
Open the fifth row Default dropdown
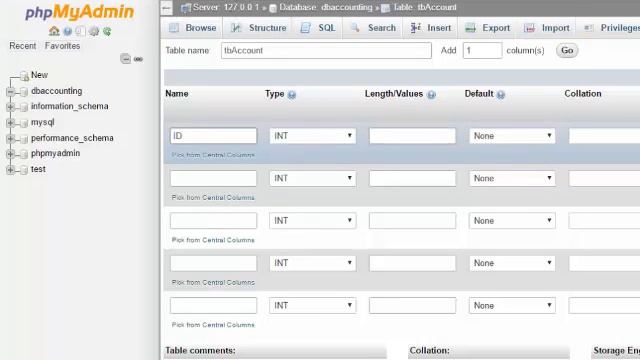coord(512,306)
